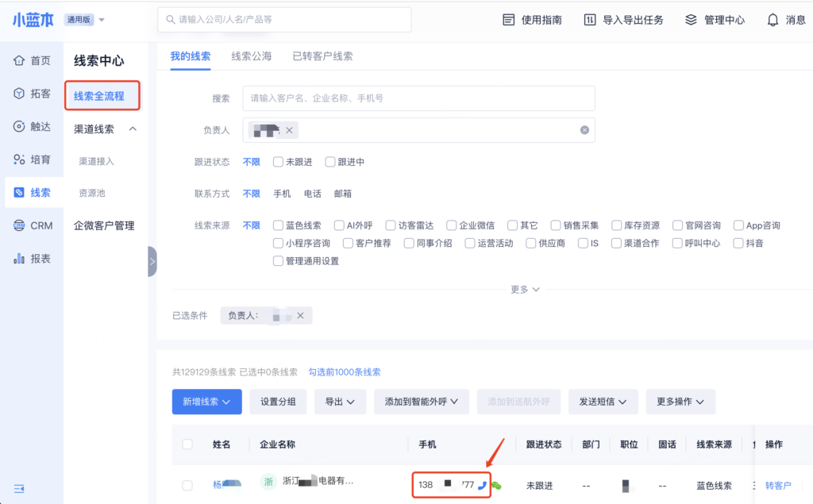This screenshot has width=813, height=504.
Task: Tick the 抖音 source checkbox
Action: [739, 243]
